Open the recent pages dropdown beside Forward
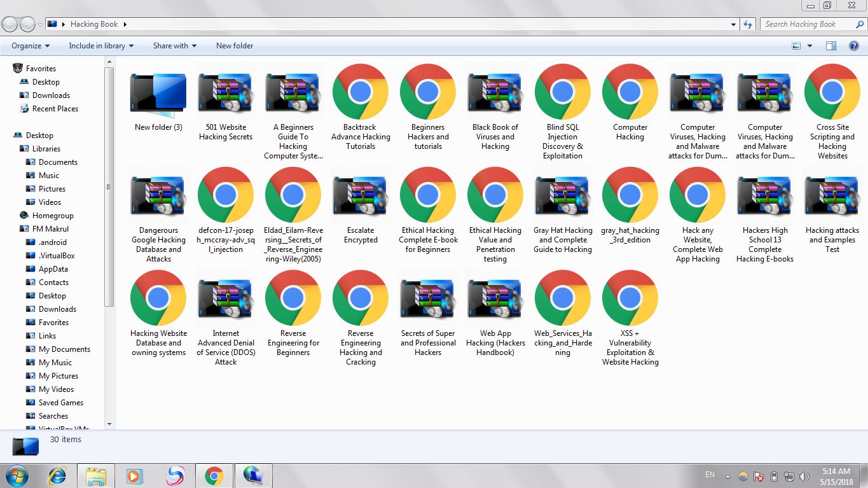This screenshot has height=488, width=868. [40, 24]
